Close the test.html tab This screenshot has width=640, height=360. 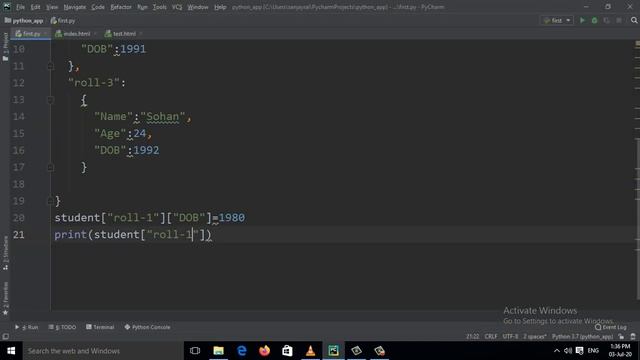click(x=141, y=34)
